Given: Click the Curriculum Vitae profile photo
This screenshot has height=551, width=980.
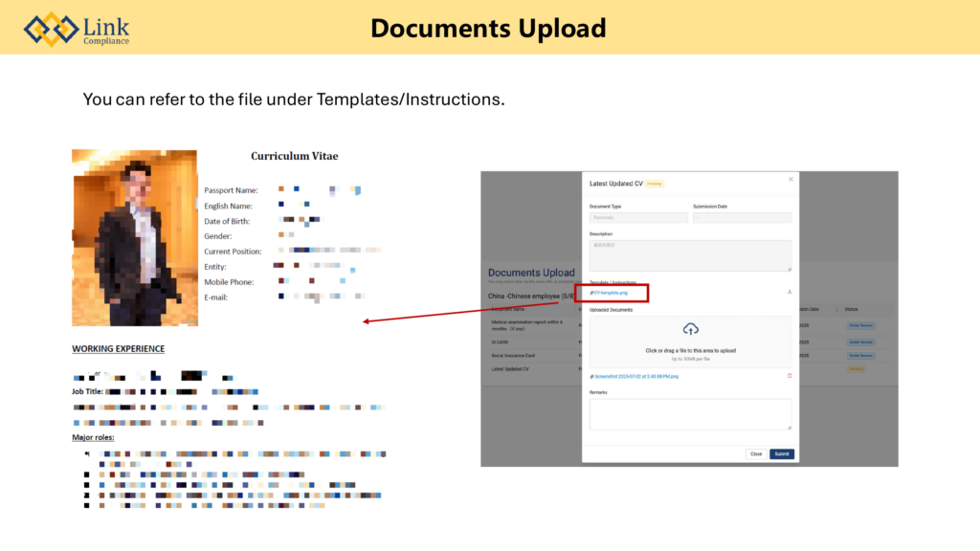Looking at the screenshot, I should point(134,237).
